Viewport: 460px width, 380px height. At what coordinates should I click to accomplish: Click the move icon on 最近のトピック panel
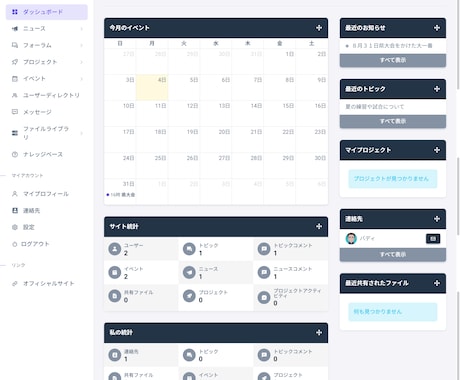pos(437,89)
